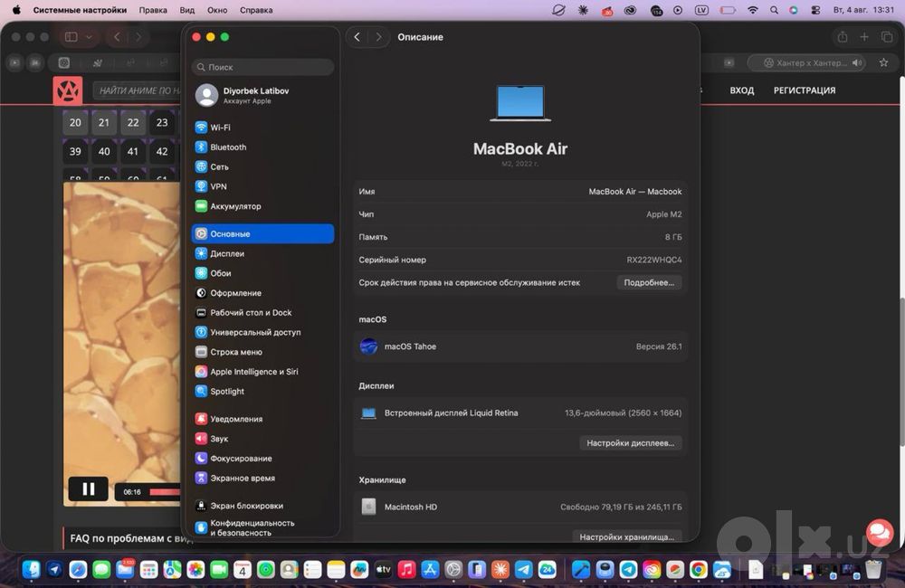Open Универсальный доступ settings

[x=262, y=332]
